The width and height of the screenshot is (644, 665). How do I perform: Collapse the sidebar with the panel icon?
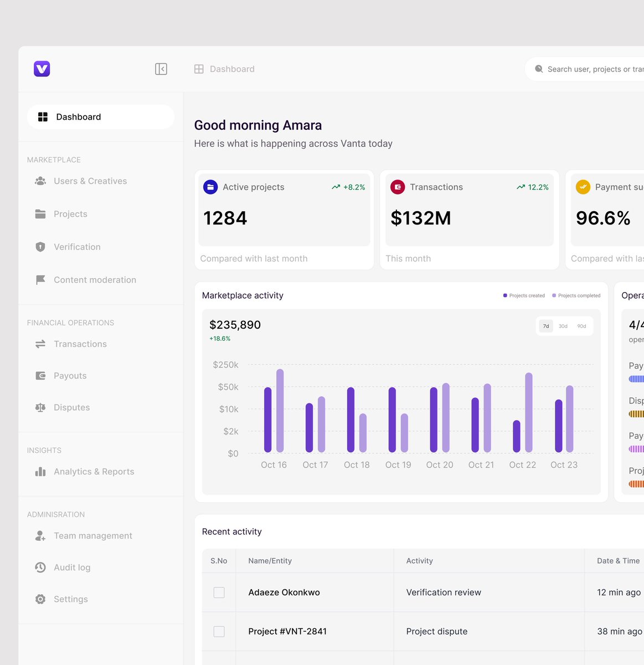point(161,69)
